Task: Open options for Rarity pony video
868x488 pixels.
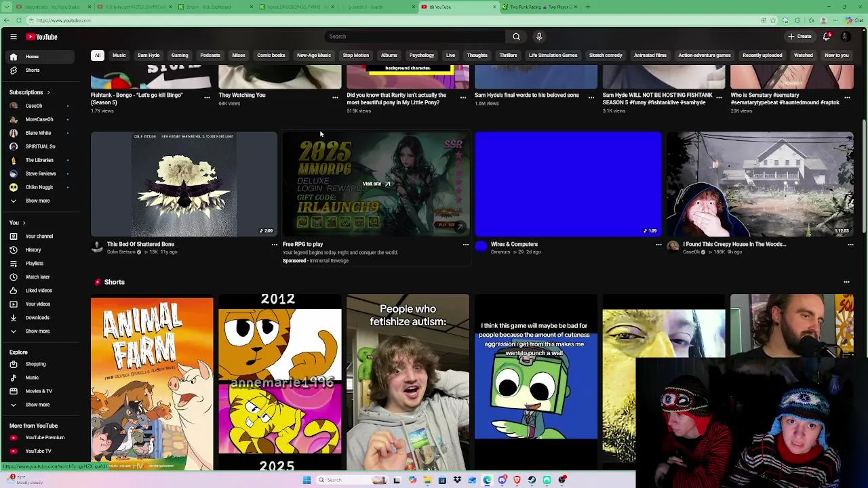Action: tap(463, 98)
